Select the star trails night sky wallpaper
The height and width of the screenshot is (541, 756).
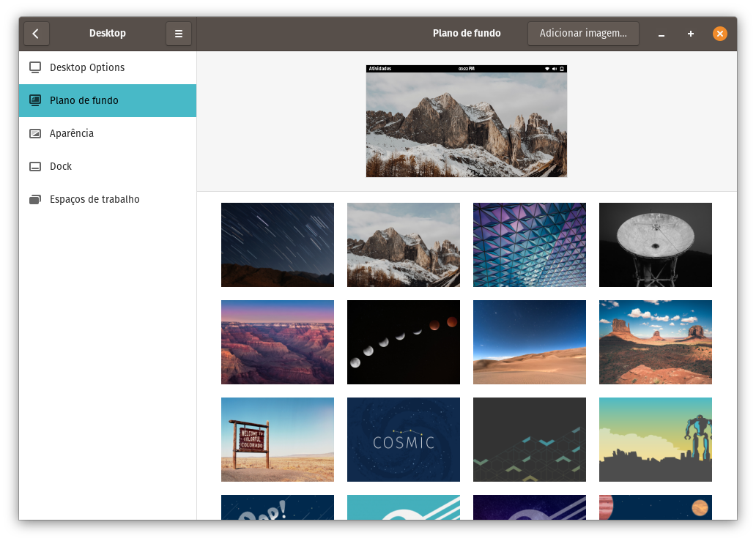pyautogui.click(x=278, y=245)
